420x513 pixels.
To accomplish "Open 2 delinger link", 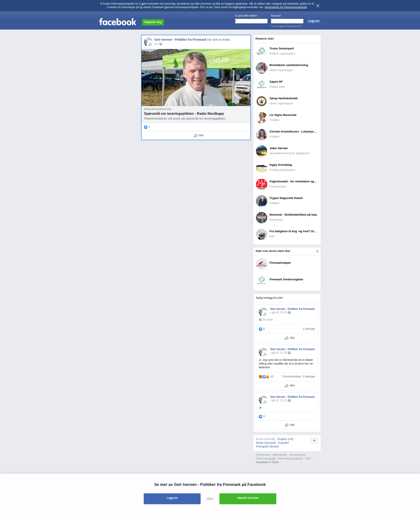I will point(309,329).
